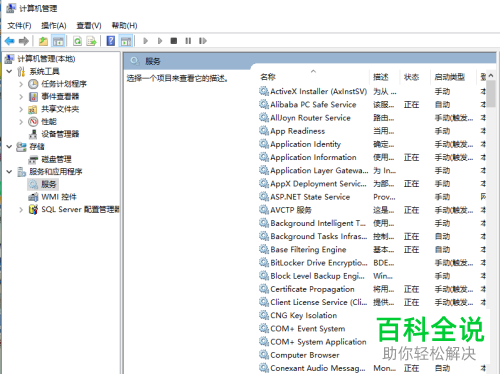The height and width of the screenshot is (374, 500).
Task: Expand the SQL Server 配置管理器 node
Action: [x=21, y=209]
